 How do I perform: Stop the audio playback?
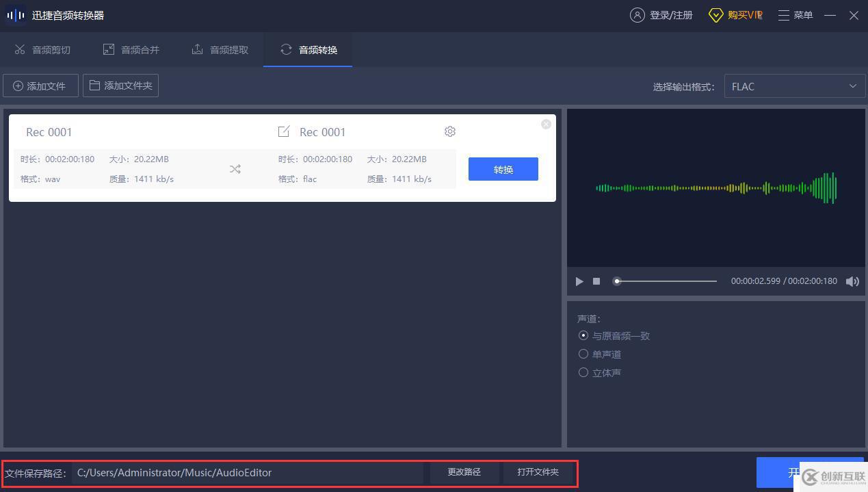coord(596,281)
